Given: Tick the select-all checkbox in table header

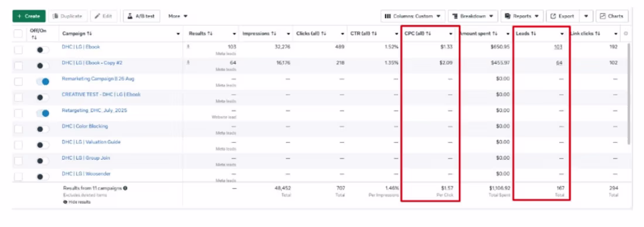Looking at the screenshot, I should click(19, 34).
